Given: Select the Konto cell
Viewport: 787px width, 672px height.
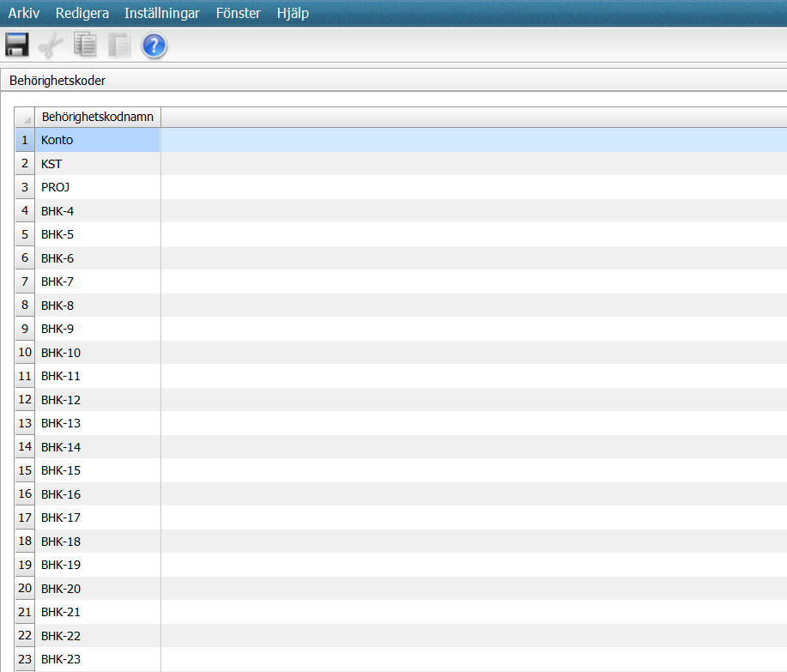Looking at the screenshot, I should click(98, 140).
